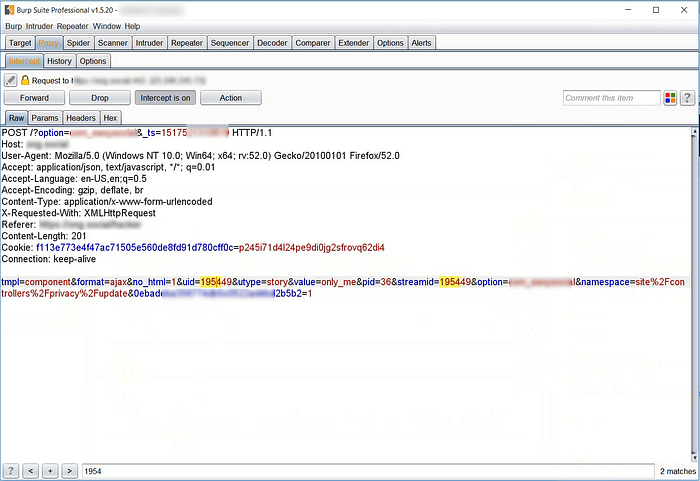Open the Action menu button
Screen dimensions: 700x481
(231, 98)
